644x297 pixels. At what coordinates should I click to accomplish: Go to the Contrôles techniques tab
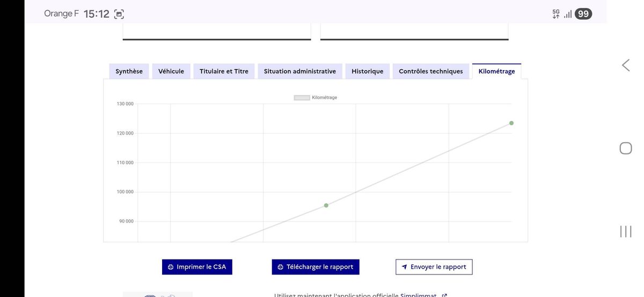(x=431, y=71)
